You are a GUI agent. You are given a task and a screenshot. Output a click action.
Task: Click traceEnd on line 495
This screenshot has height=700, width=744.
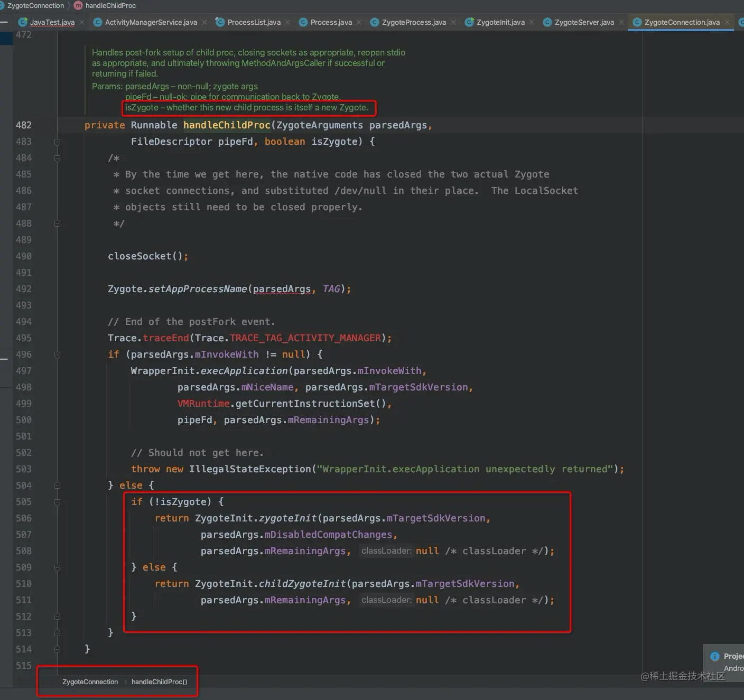165,338
